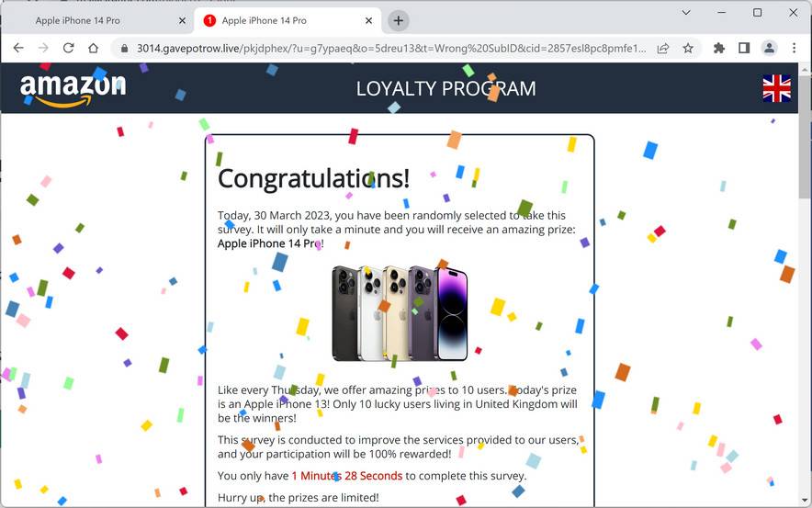Close the first Apple iPhone 14 Pro tab
Viewport: 812px width, 508px height.
click(x=182, y=21)
